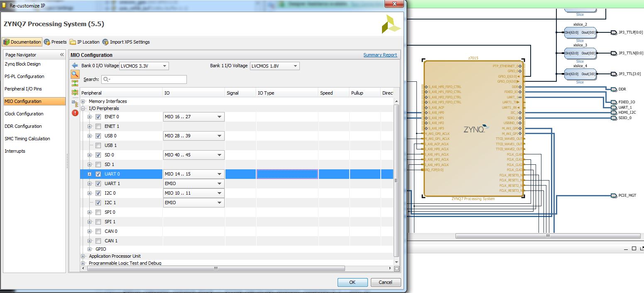Open the Bank 0 I/O Voltage dropdown
This screenshot has height=293, width=644.
144,66
